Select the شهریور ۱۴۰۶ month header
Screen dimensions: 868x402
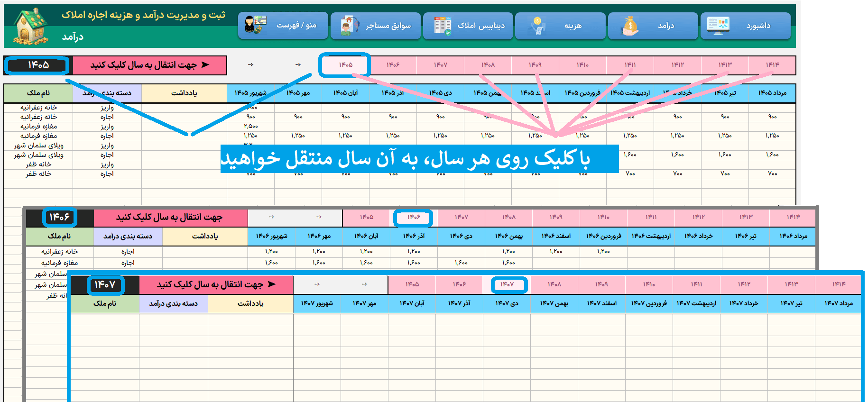[x=271, y=236]
